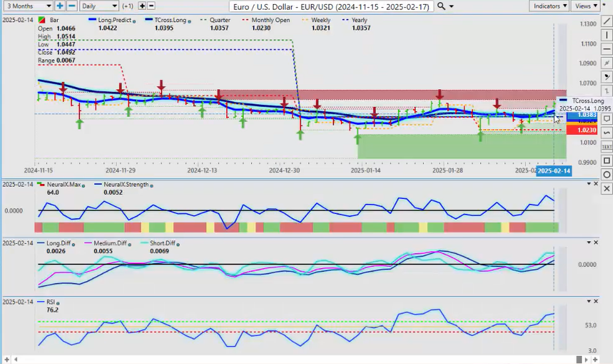Open the Daily interval dropdown
The height and width of the screenshot is (364, 613).
[x=99, y=6]
